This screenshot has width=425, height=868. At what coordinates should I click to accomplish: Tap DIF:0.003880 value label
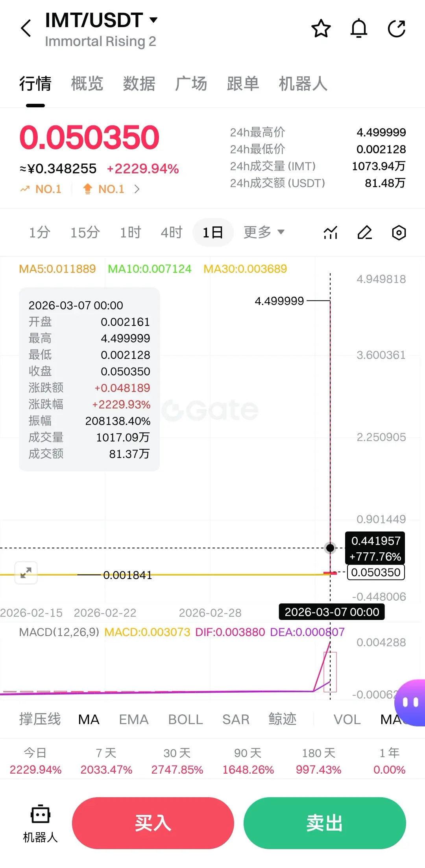click(x=230, y=632)
